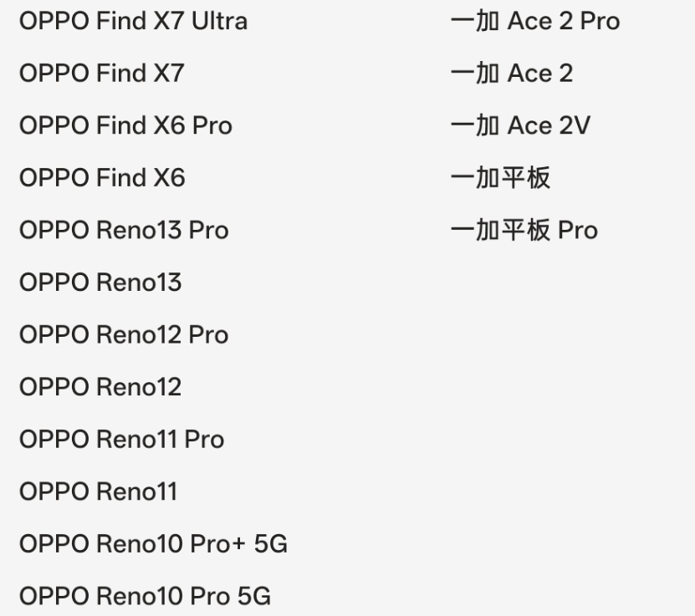
Task: Click the 2V text in 一加 Ace line
Action: (x=575, y=126)
